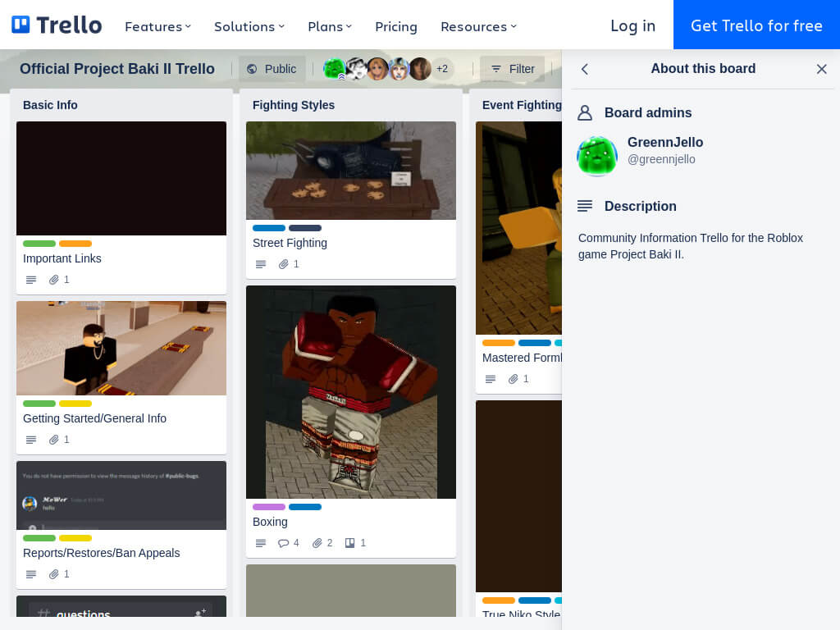Click comments icon on Boxing card
The image size is (840, 630).
pyautogui.click(x=283, y=543)
